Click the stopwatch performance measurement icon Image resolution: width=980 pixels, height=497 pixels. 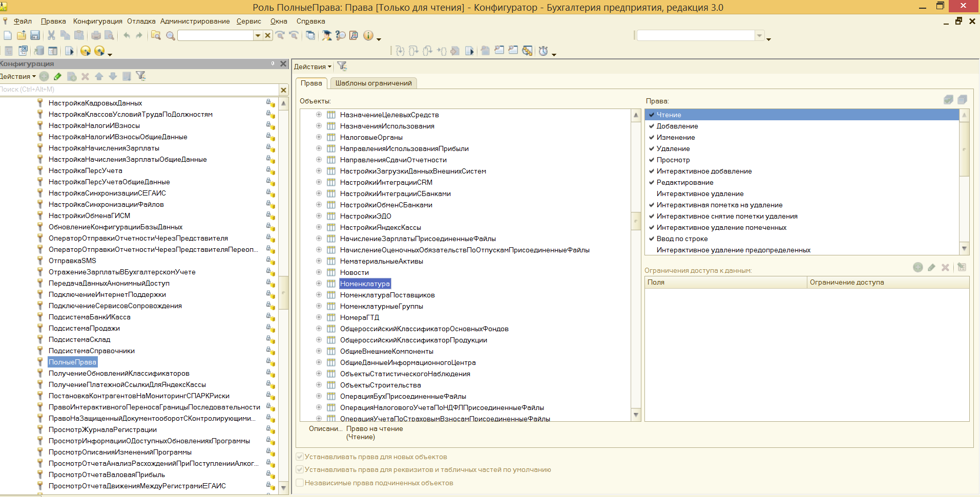(544, 51)
